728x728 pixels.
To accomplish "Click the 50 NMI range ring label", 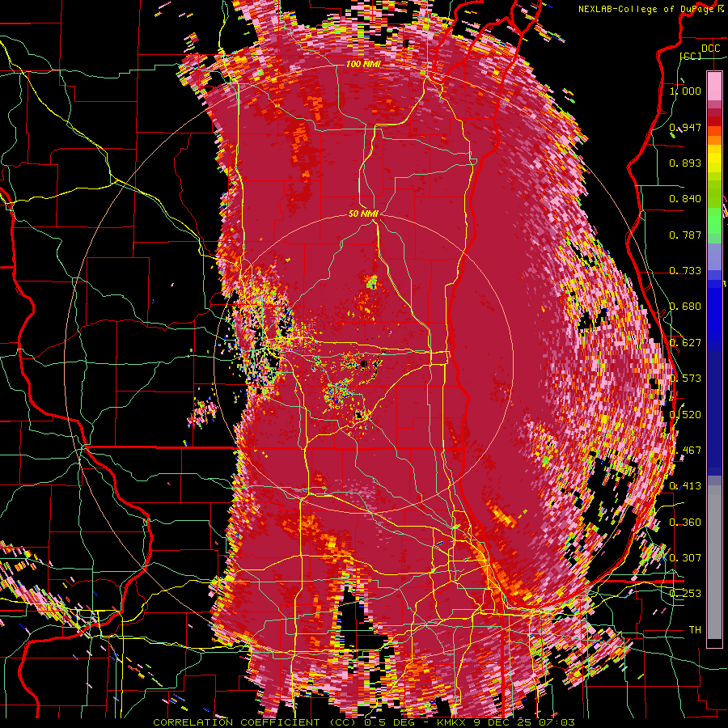I will coord(363,214).
